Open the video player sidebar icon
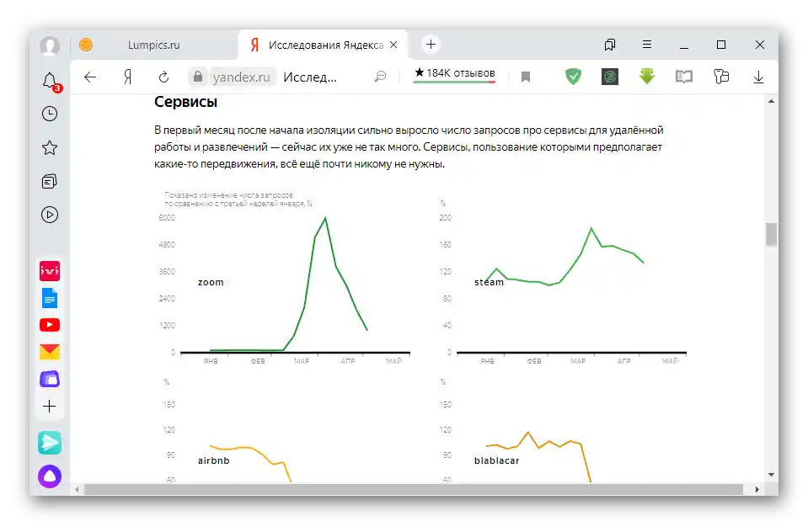 pos(50,215)
